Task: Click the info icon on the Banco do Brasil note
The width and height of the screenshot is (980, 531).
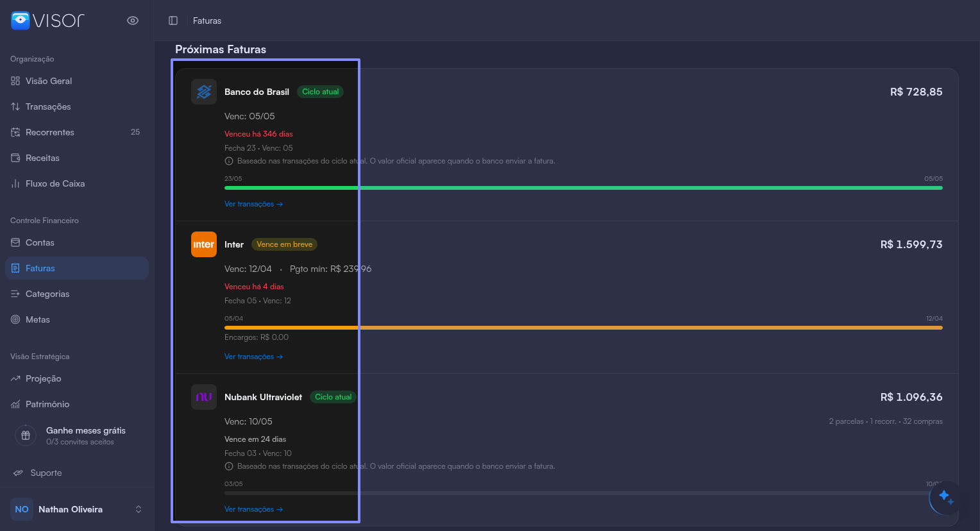Action: 229,161
